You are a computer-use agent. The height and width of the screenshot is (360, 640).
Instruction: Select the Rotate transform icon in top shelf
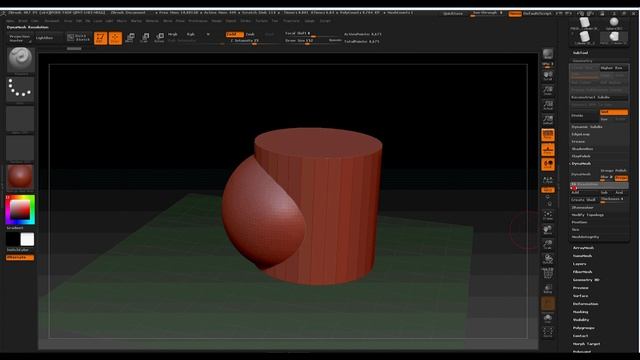(x=159, y=38)
